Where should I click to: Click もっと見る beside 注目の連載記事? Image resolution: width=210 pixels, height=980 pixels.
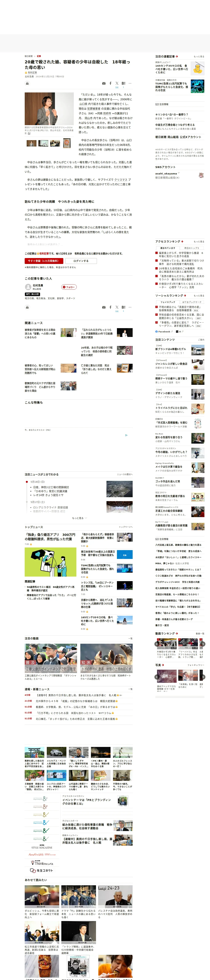199,56
